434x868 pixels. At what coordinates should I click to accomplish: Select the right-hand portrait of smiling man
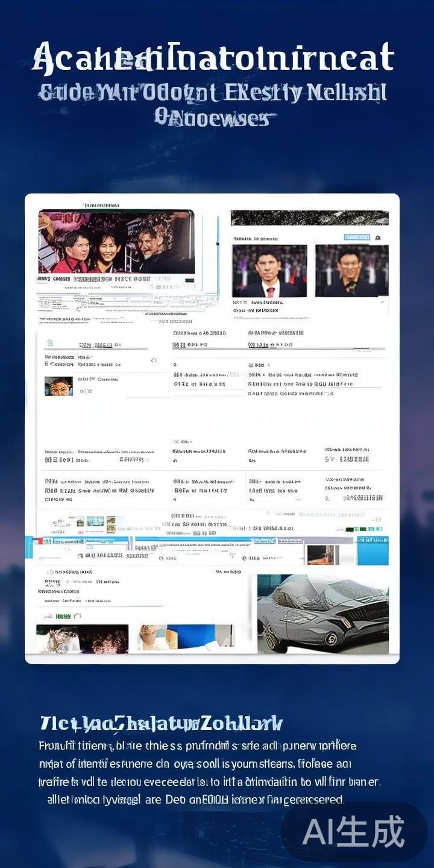tap(352, 271)
